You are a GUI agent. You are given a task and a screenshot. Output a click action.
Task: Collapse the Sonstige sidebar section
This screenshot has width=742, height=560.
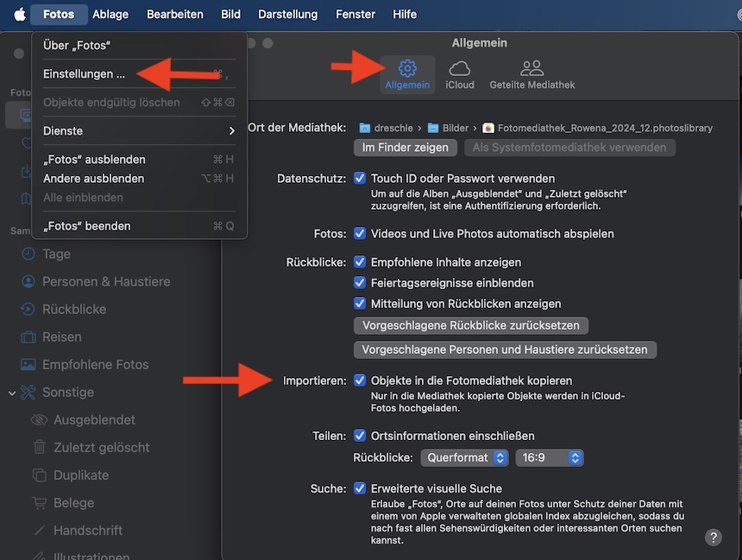[12, 393]
